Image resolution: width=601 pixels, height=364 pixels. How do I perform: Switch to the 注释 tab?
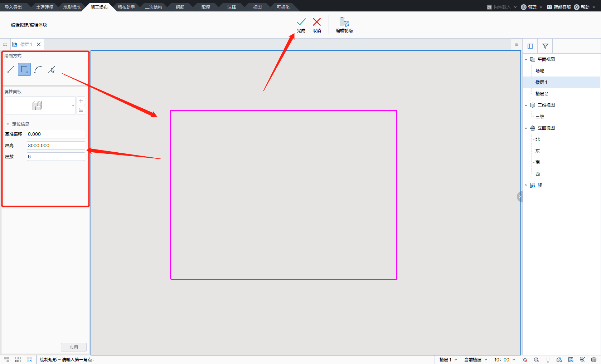point(232,7)
